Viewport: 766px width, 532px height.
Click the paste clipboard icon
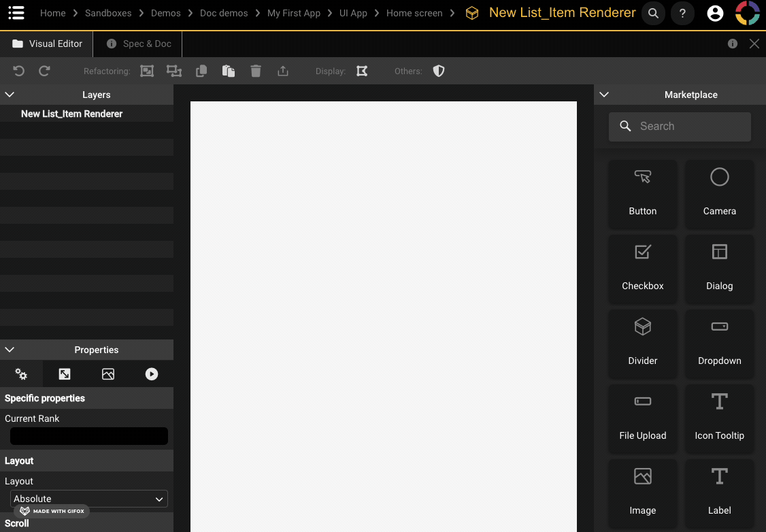[229, 71]
